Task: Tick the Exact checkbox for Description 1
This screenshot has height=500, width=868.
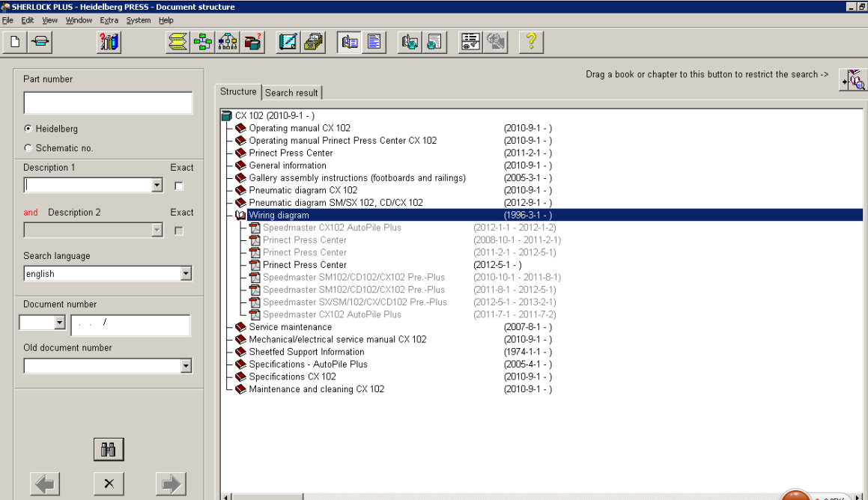Action: [179, 186]
